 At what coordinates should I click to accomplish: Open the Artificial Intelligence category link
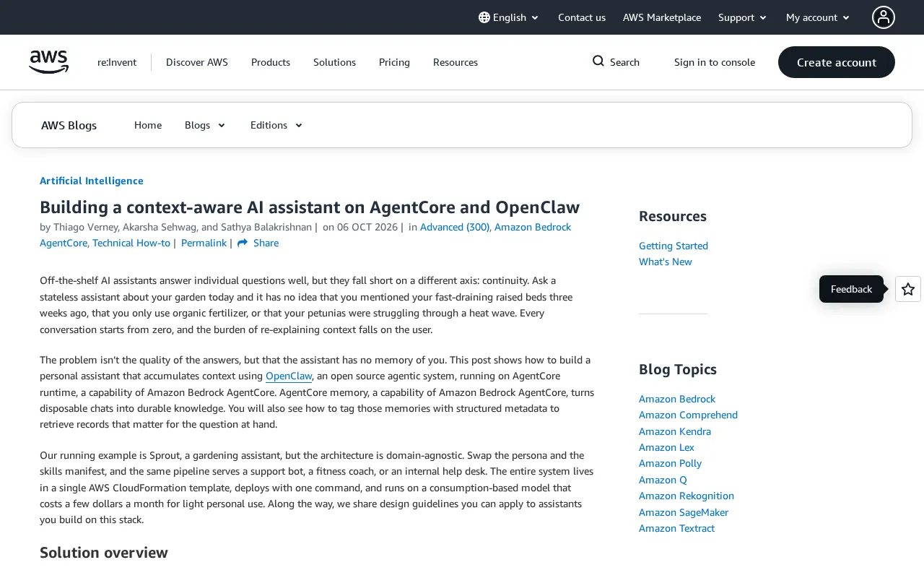pos(92,181)
